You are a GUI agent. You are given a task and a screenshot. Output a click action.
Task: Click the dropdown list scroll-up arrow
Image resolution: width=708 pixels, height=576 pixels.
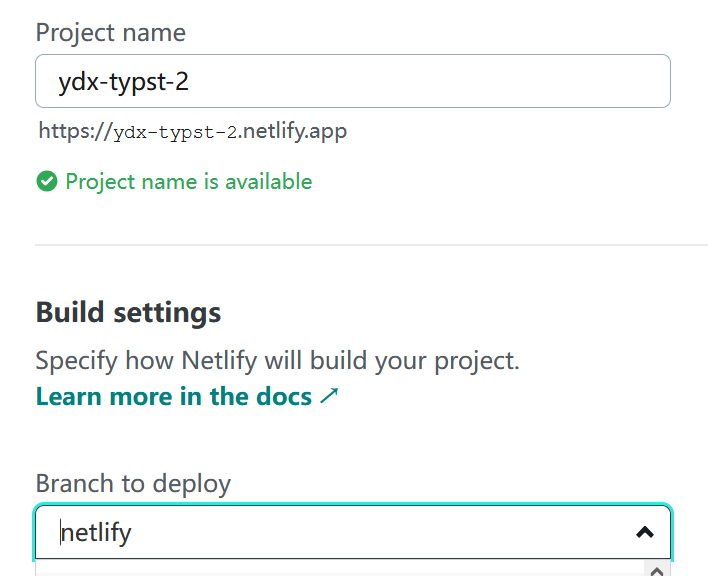657,571
